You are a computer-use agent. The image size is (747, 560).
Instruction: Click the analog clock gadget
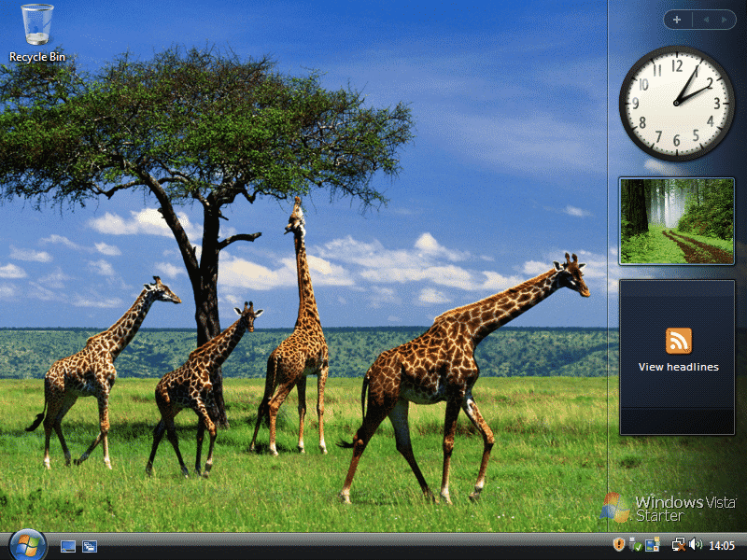(677, 103)
